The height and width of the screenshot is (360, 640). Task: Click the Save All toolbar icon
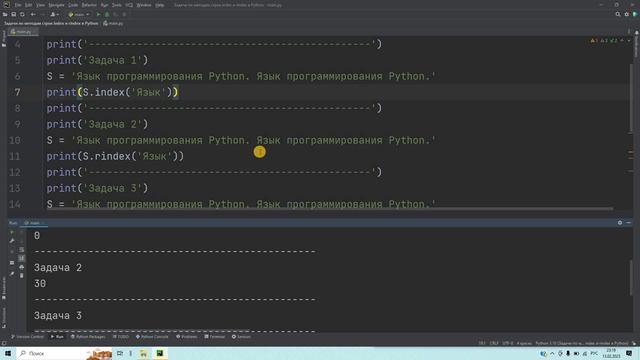(13, 14)
